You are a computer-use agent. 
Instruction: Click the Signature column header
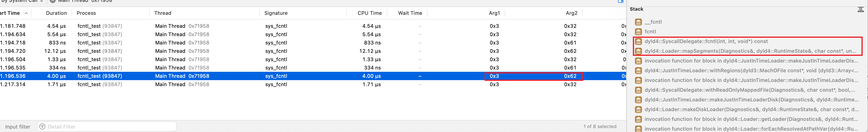click(276, 13)
